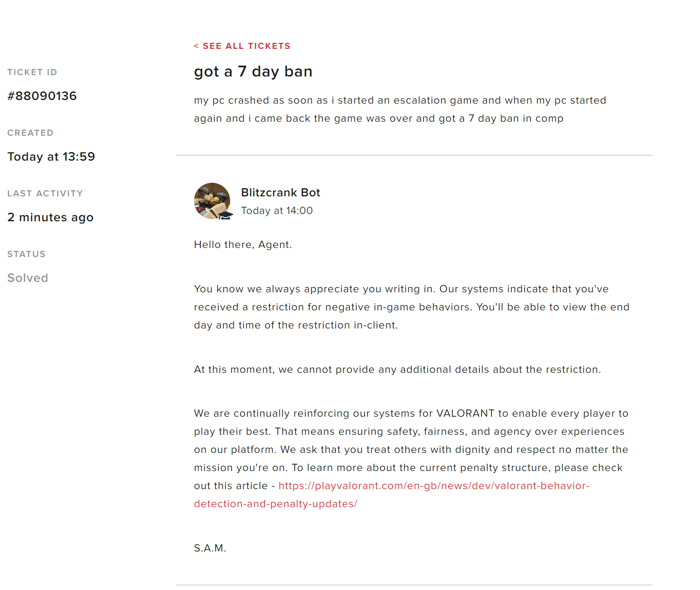Click the CREATED label in sidebar
Viewport: 700px width, 590px height.
click(30, 133)
